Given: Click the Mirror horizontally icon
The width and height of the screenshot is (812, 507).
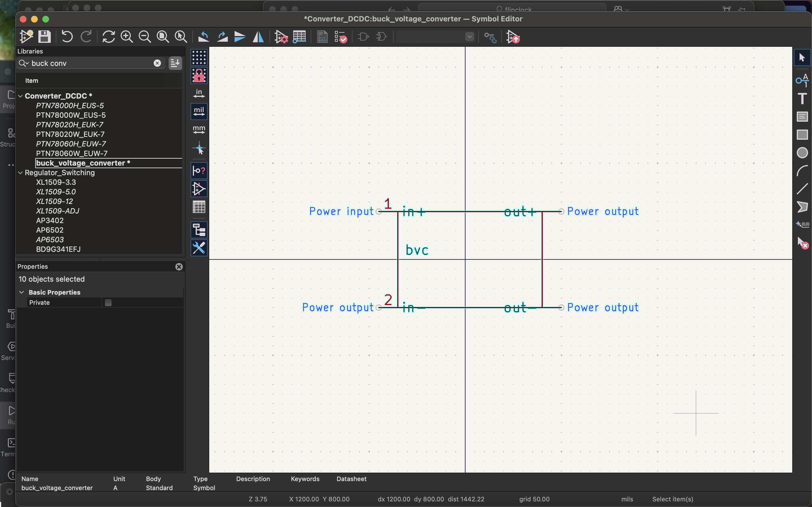Looking at the screenshot, I should pyautogui.click(x=258, y=37).
